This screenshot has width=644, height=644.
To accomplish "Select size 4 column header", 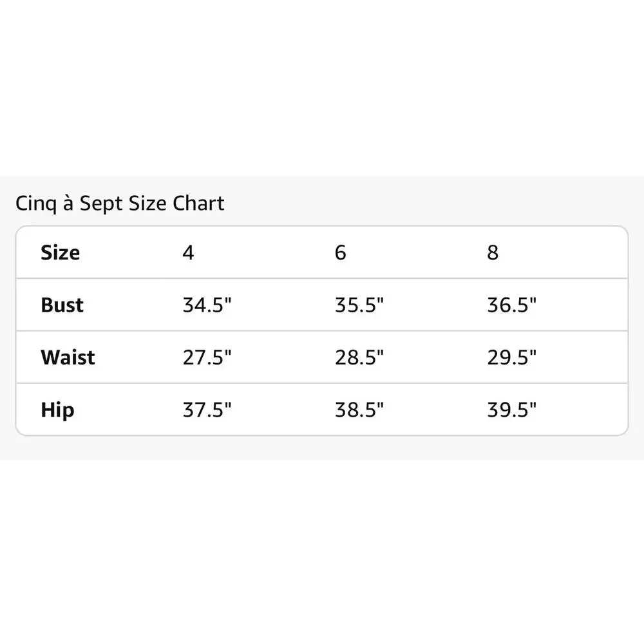I will [x=188, y=252].
